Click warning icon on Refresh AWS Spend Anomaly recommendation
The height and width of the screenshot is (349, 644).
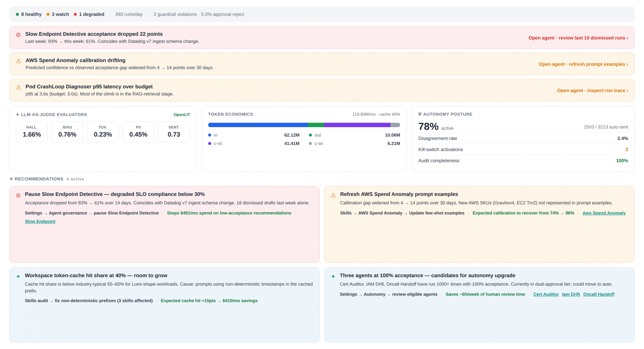point(333,195)
